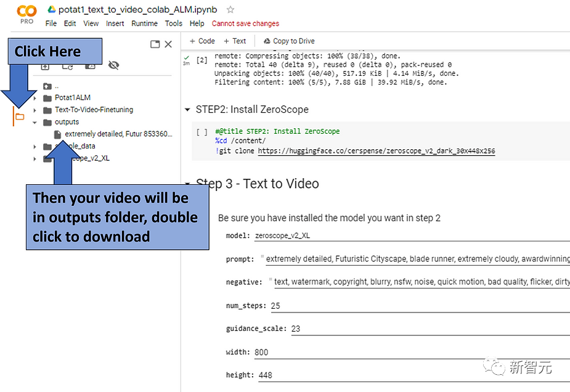The width and height of the screenshot is (570, 392).
Task: Click the model input field showing zeroscope_v2_XL
Action: coord(412,235)
